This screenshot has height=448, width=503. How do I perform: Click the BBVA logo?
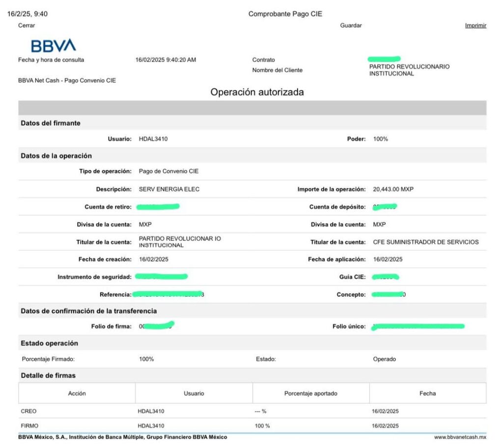tap(53, 46)
